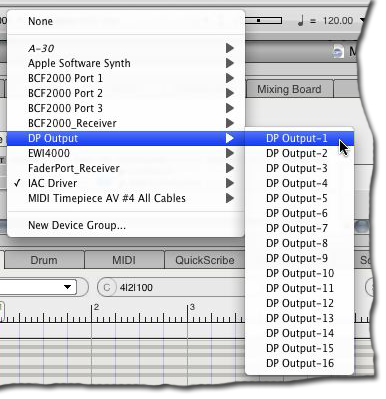
Task: Open the EWI4000 submenu
Action: click(x=126, y=153)
